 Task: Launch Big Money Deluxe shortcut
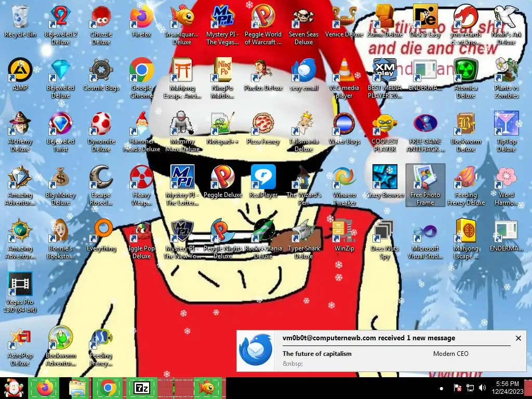60,185
